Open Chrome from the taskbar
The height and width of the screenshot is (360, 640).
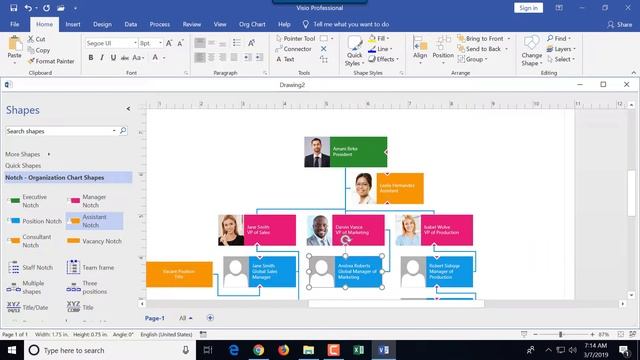click(x=258, y=350)
